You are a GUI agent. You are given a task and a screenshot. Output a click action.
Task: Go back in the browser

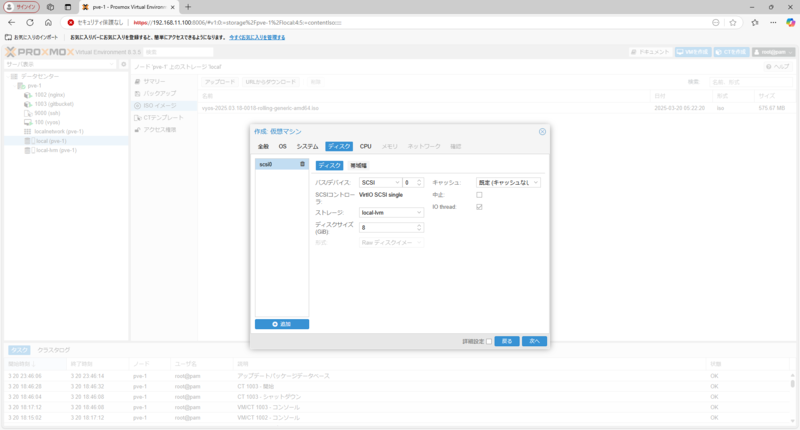tap(12, 22)
